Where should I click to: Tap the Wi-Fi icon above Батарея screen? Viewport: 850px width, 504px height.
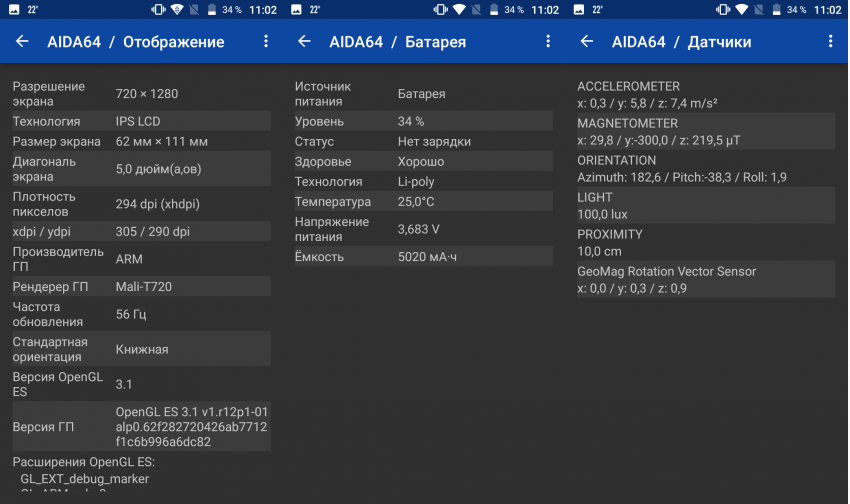click(x=459, y=9)
